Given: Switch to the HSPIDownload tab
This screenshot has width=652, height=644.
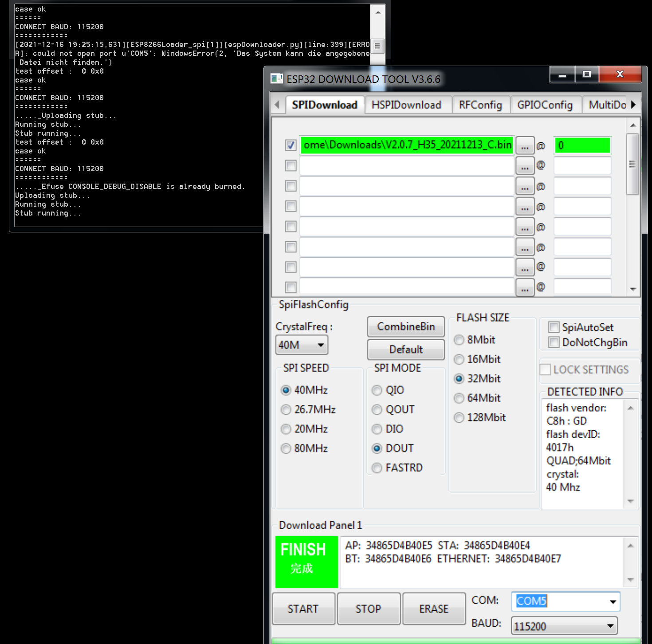Looking at the screenshot, I should [407, 105].
